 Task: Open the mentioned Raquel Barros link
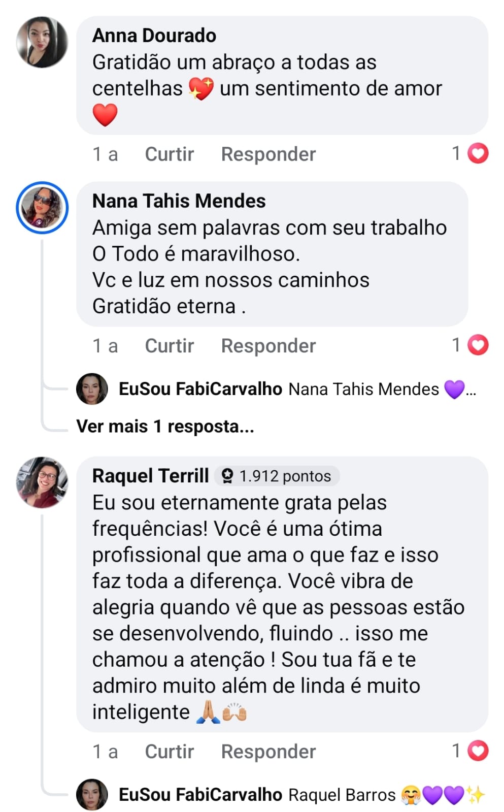click(342, 795)
